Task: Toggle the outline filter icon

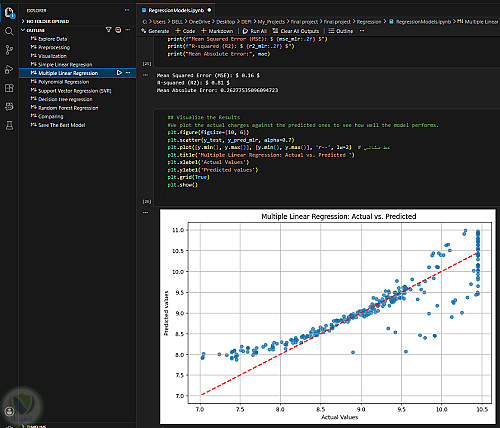Action: pos(108,30)
